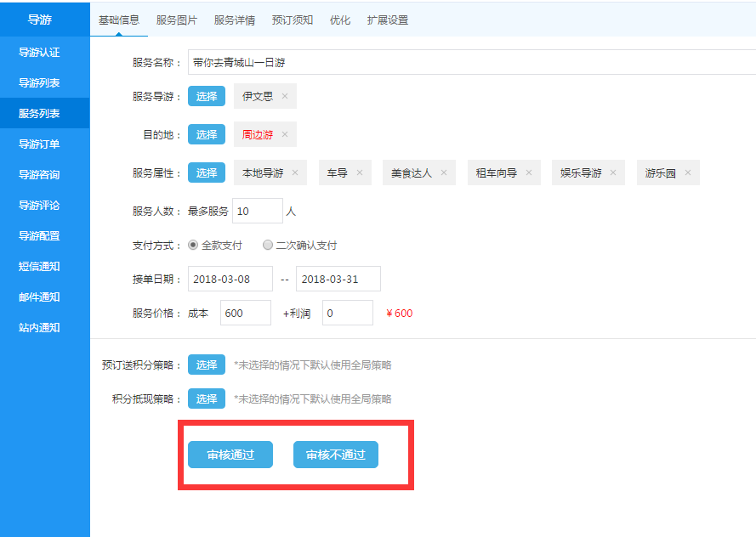Click the 审核不通过 reject button
This screenshot has width=756, height=537.
tap(336, 455)
